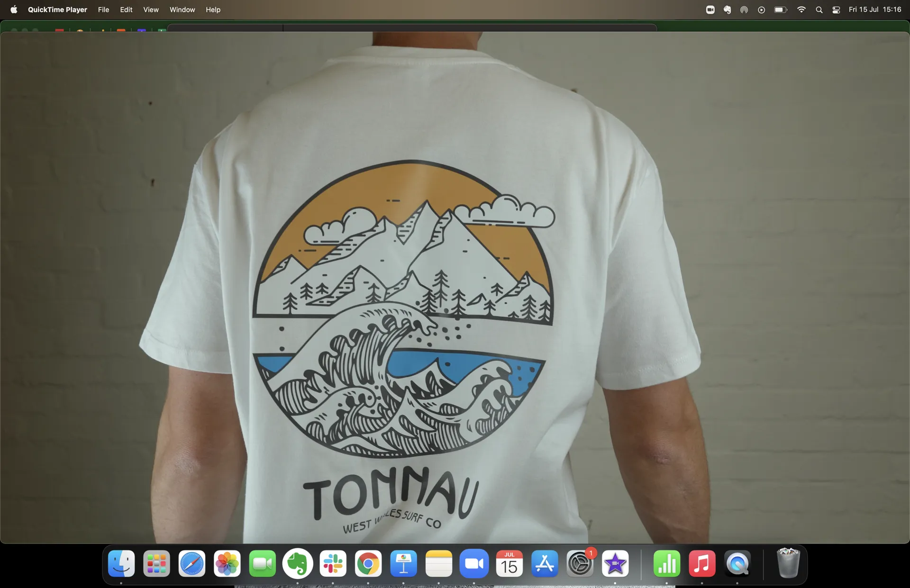Open the Window menu
The height and width of the screenshot is (588, 910).
point(182,9)
